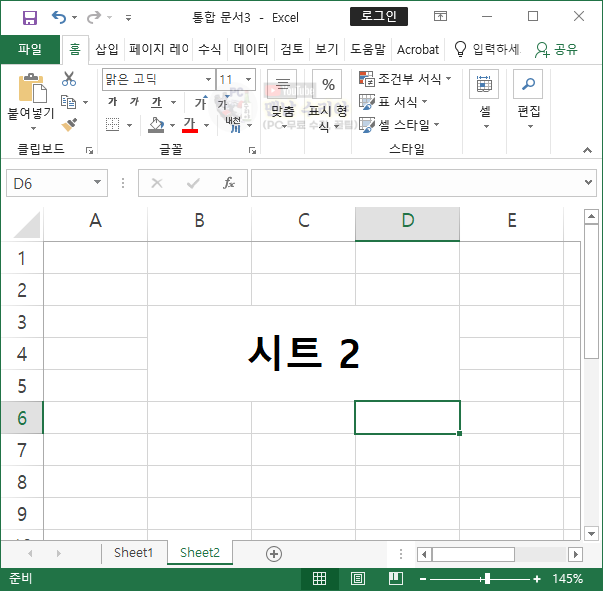The image size is (603, 591).
Task: Open the font color dropdown arrow
Action: click(x=206, y=125)
